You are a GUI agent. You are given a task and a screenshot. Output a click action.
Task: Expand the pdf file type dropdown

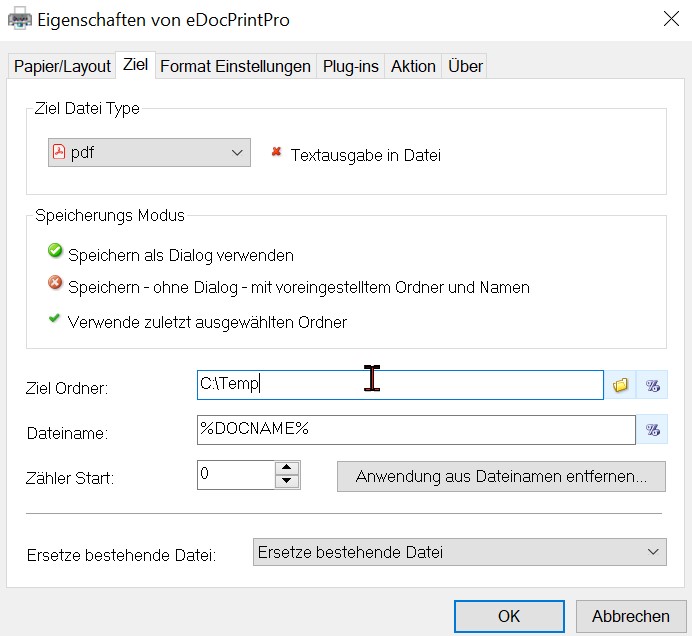click(149, 153)
